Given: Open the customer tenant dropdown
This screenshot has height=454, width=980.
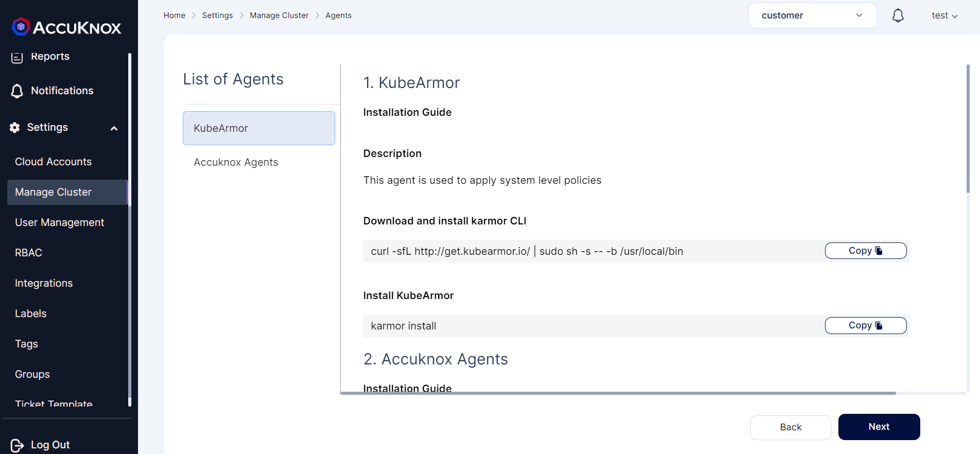Looking at the screenshot, I should point(812,15).
